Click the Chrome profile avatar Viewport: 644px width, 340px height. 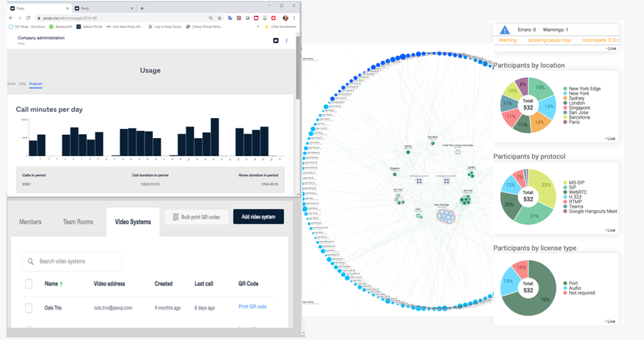[285, 18]
